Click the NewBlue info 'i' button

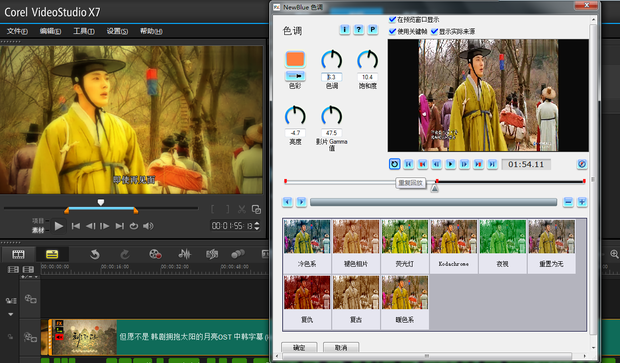(344, 29)
